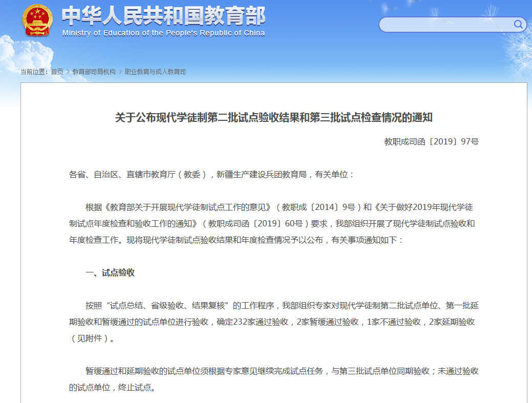The width and height of the screenshot is (532, 403).
Task: Click the article title about 现代学徒制
Action: pos(273,118)
